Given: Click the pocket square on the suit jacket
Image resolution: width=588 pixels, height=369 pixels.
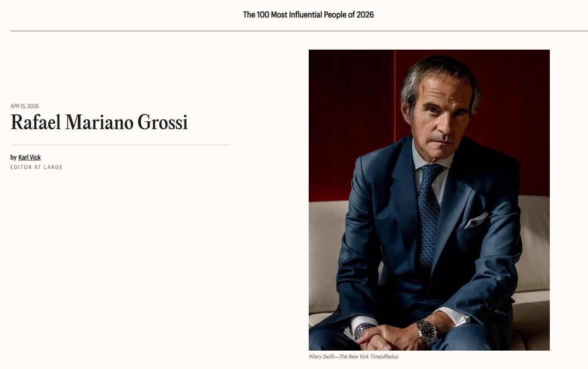Looking at the screenshot, I should tap(475, 221).
